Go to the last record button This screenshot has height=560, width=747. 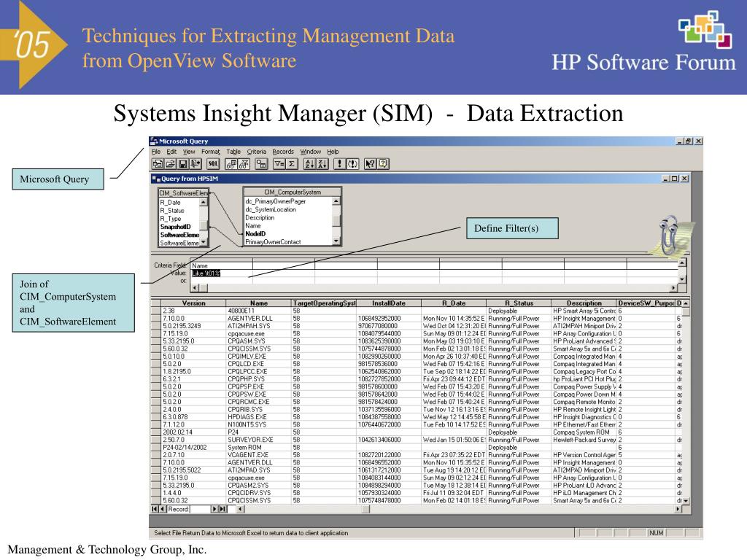(222, 509)
